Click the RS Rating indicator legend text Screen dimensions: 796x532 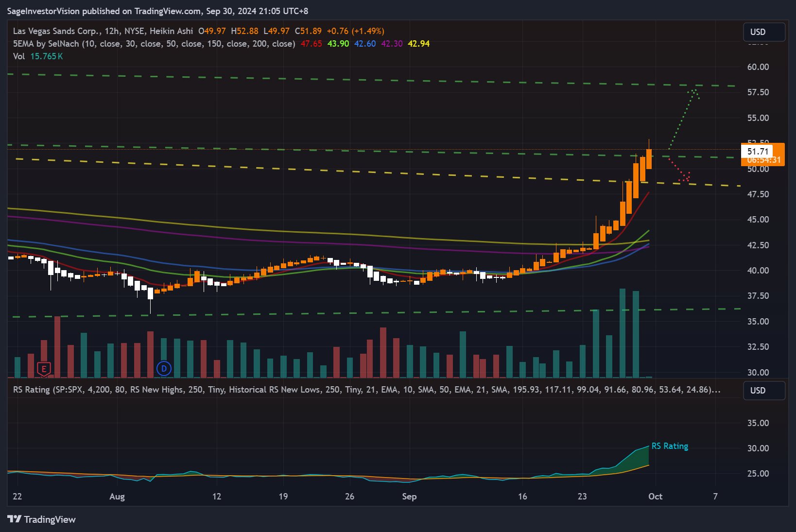pos(367,390)
